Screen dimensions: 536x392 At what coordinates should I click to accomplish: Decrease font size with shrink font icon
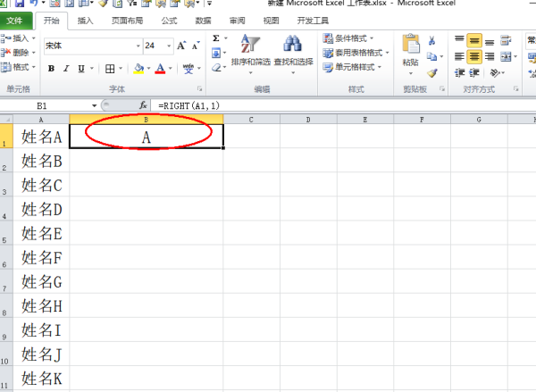coord(196,46)
